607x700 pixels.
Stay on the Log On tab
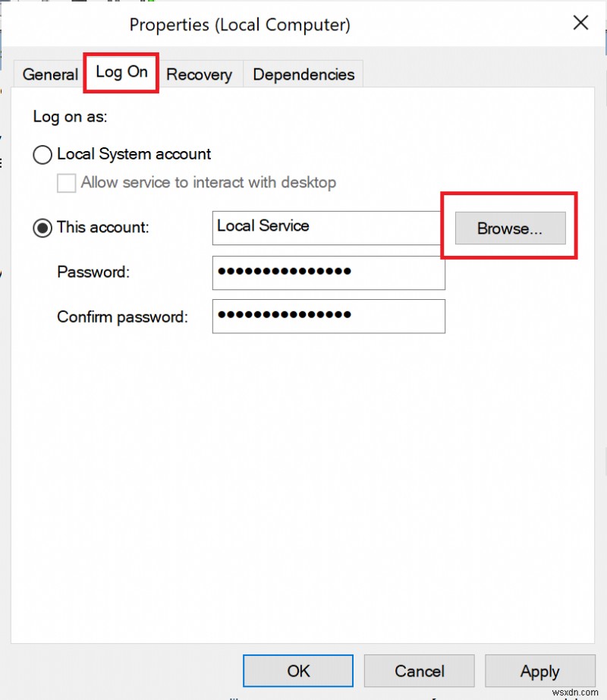[x=121, y=72]
